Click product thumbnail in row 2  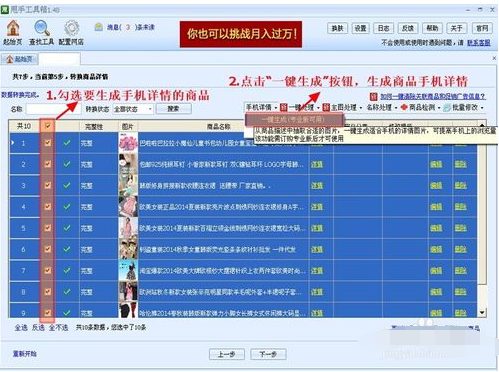(x=128, y=164)
